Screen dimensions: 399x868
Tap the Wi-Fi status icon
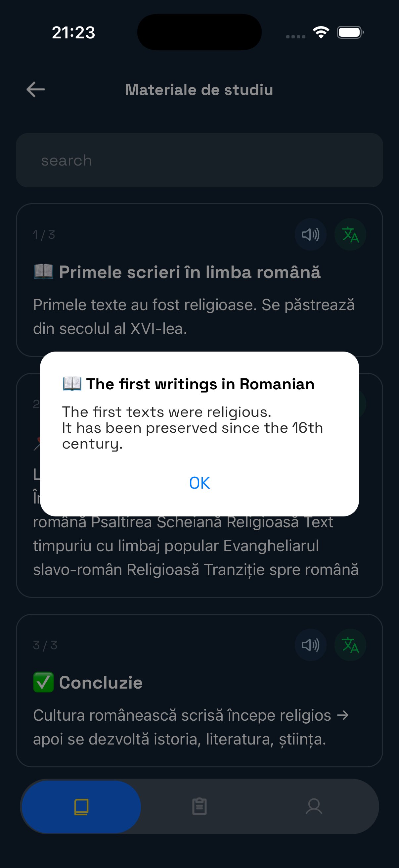click(321, 32)
